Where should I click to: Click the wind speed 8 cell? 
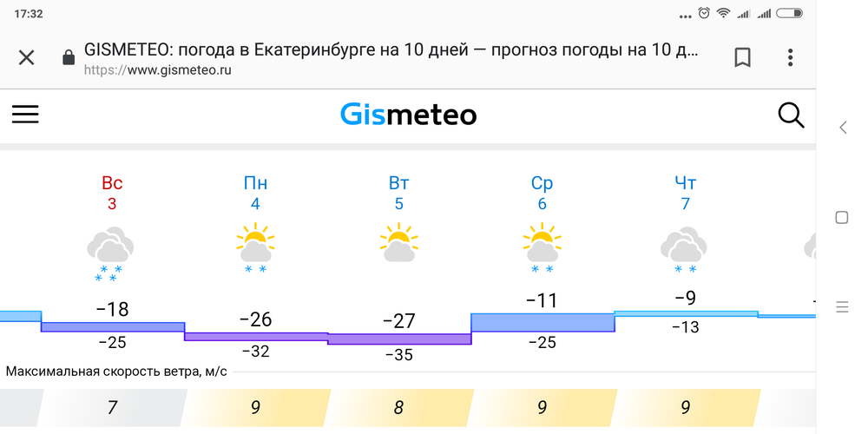pyautogui.click(x=398, y=408)
